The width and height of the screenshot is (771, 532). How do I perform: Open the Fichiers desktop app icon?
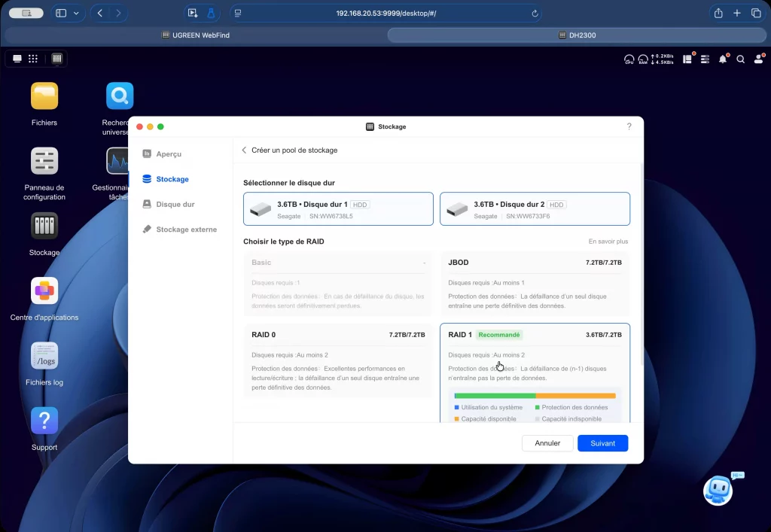pos(44,96)
